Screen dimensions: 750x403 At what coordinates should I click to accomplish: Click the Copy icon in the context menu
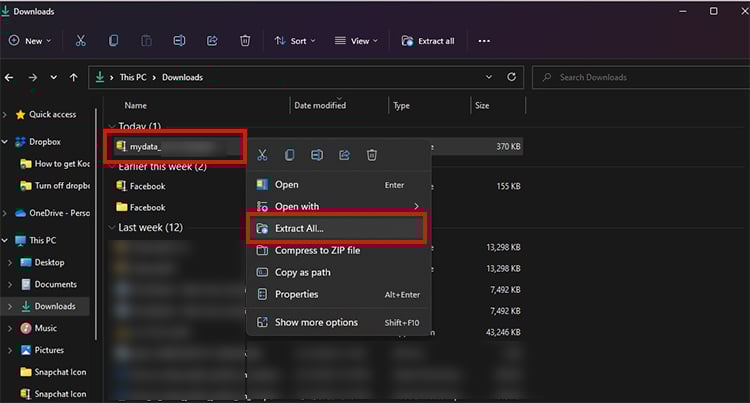(289, 155)
